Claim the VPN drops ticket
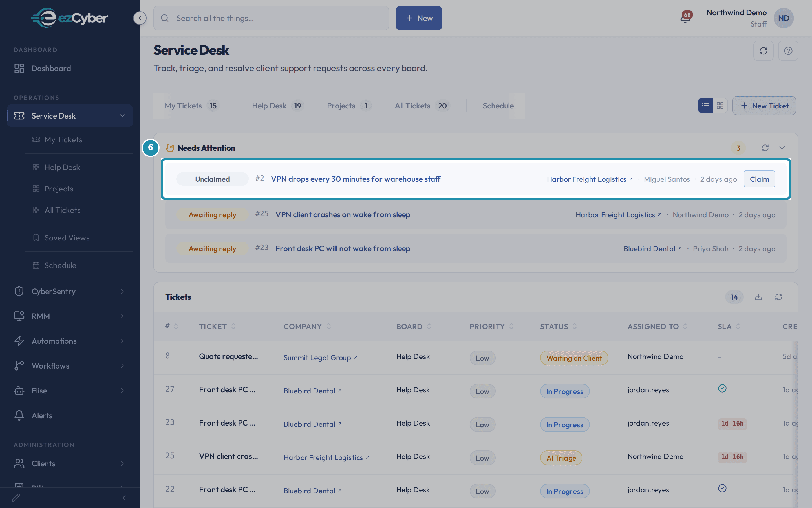The width and height of the screenshot is (812, 508). [x=759, y=179]
